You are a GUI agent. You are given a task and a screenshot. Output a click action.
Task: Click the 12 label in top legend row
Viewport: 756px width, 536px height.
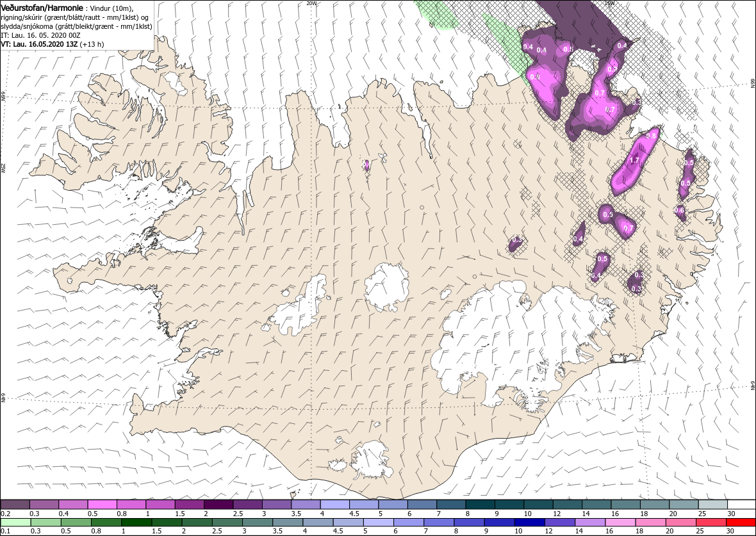556,514
